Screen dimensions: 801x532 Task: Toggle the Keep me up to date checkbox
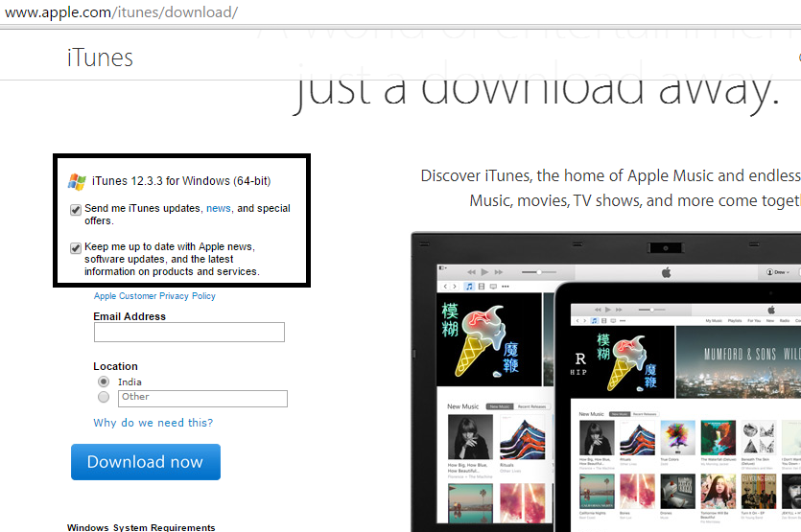pos(76,248)
